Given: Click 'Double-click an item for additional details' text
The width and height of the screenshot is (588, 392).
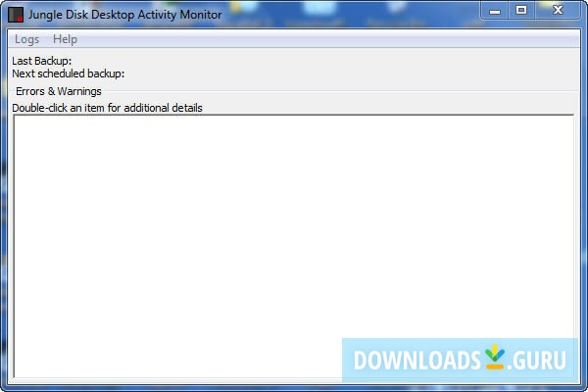Looking at the screenshot, I should [107, 108].
